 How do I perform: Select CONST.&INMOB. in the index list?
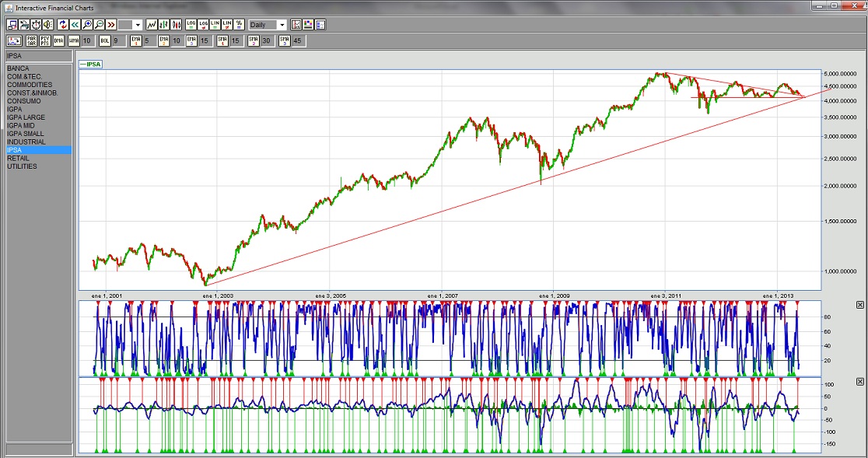tap(39, 93)
